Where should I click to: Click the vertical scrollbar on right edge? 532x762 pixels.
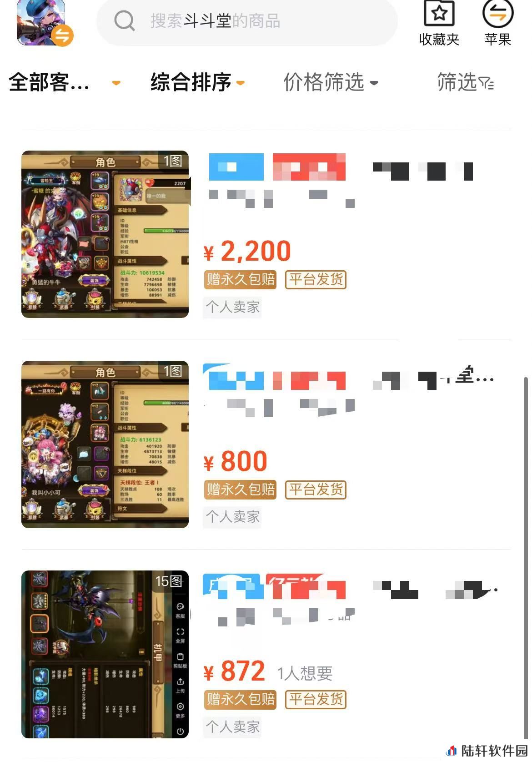[526, 560]
